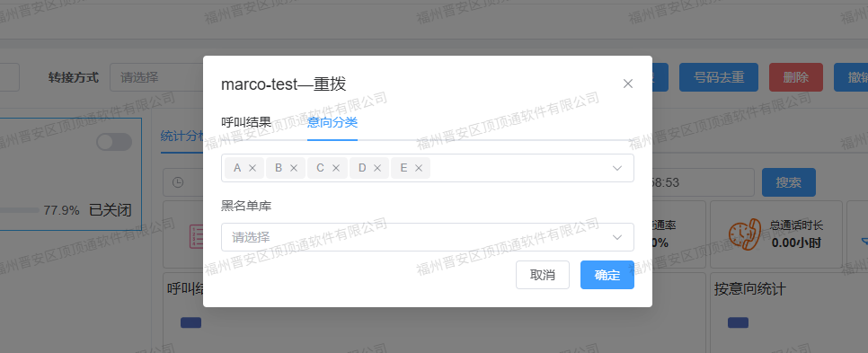Select the 意向分类 tab
This screenshot has width=868, height=353.
(x=332, y=122)
